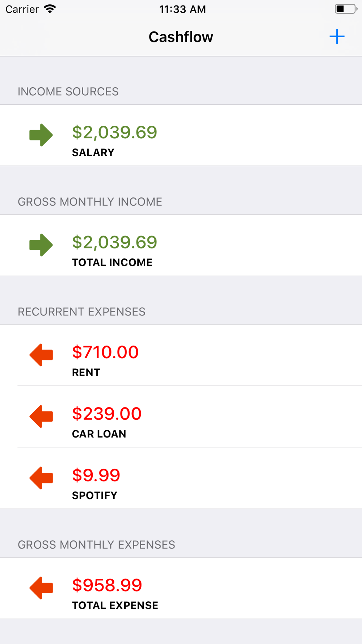
Task: Click the red arrow beside Spotify
Action: (41, 478)
